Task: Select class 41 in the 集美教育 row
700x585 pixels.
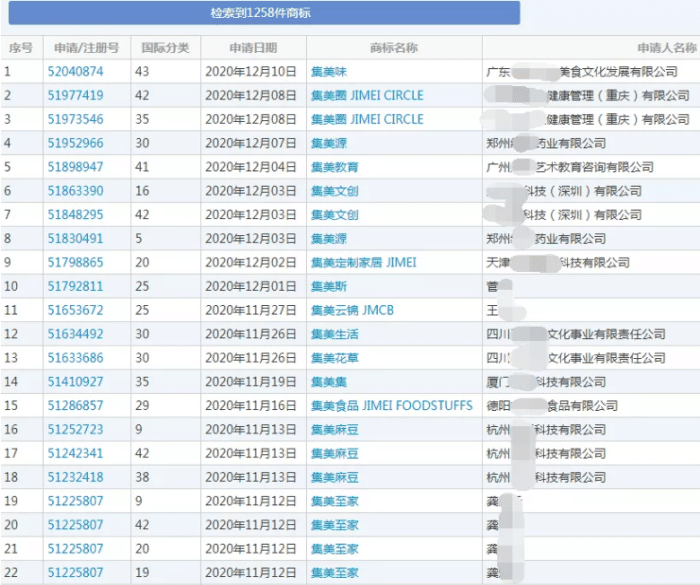Action: [142, 167]
